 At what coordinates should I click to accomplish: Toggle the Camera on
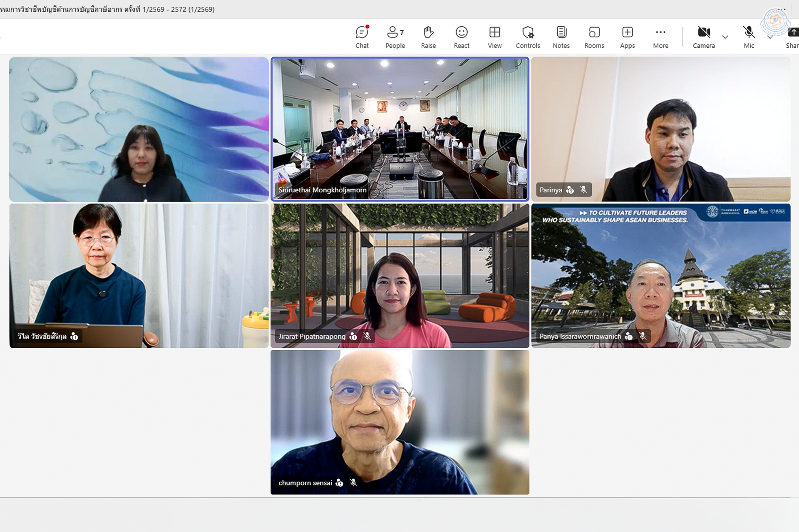coord(704,37)
